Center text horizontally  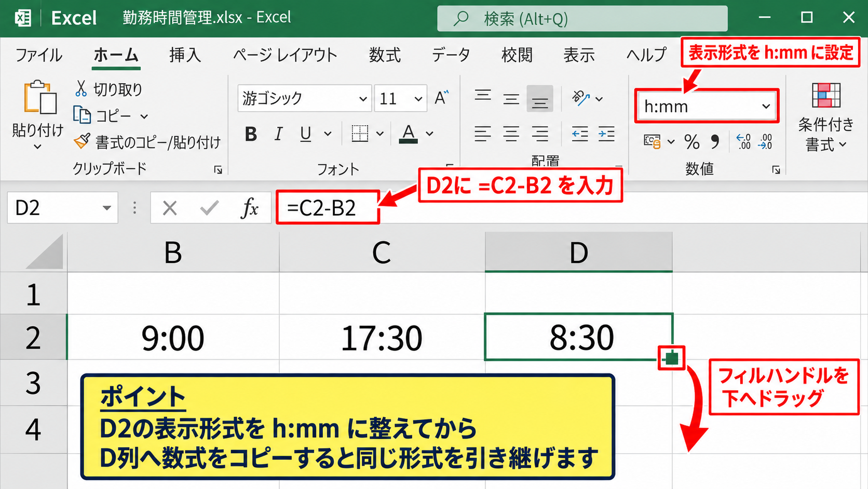coord(511,134)
